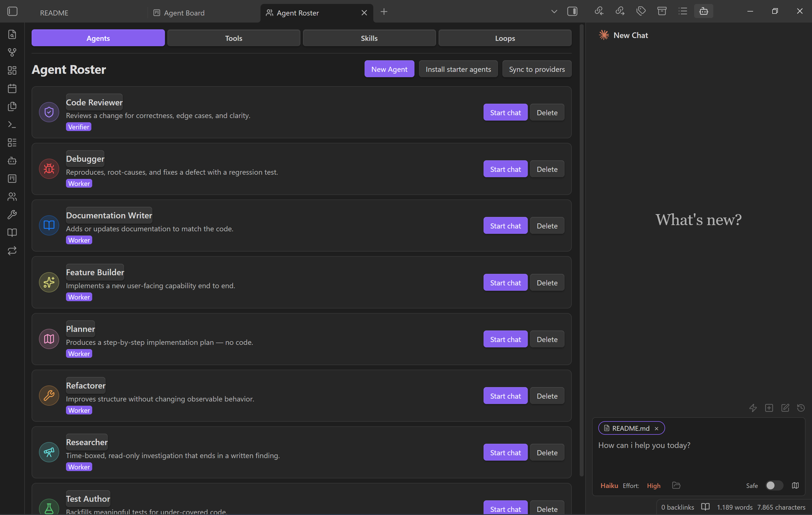
Task: Open the copied files icon in left ribbon
Action: (x=12, y=106)
